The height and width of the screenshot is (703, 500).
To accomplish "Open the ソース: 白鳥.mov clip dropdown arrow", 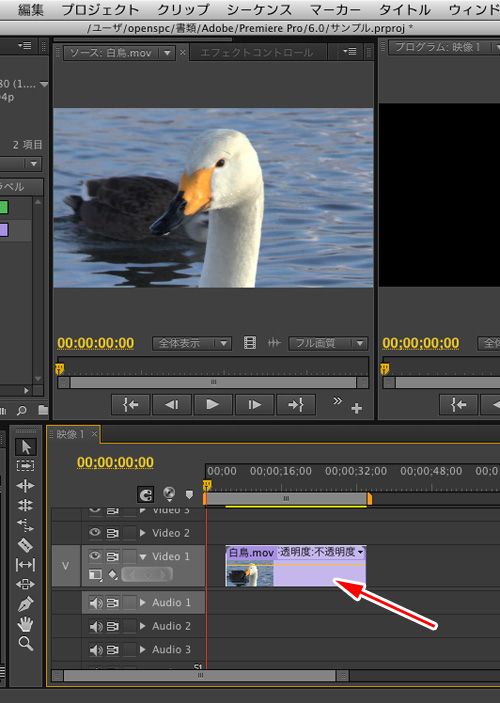I will (167, 53).
